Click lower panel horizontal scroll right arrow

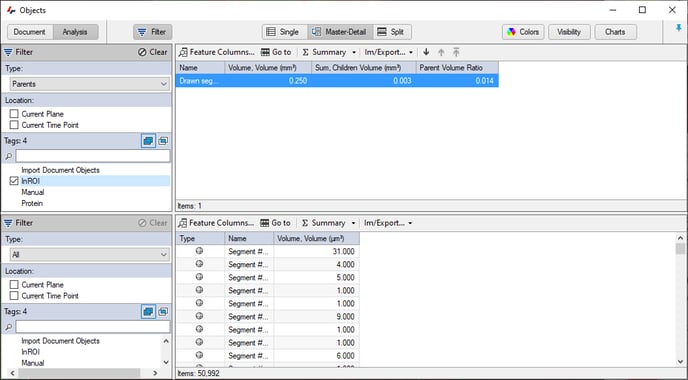click(x=155, y=373)
